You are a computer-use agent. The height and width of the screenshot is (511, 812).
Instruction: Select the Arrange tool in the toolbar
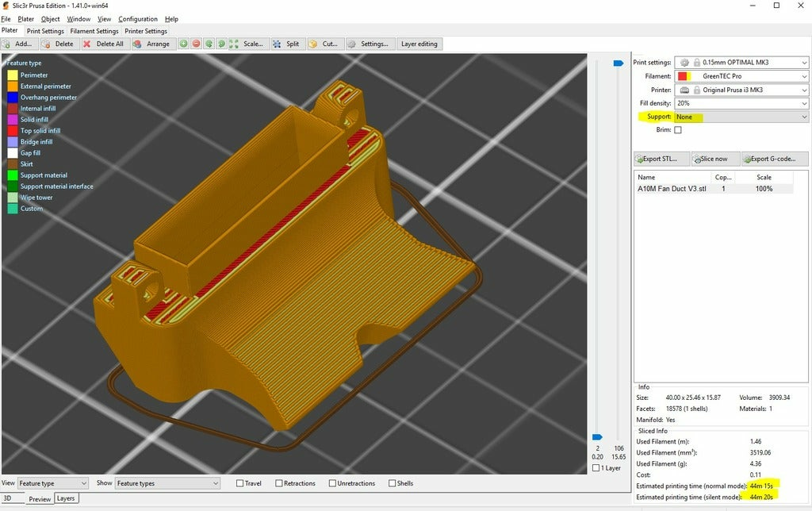[x=153, y=44]
